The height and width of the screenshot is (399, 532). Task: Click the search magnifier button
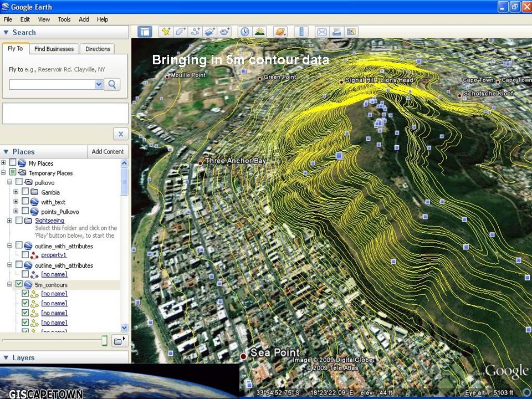point(112,84)
